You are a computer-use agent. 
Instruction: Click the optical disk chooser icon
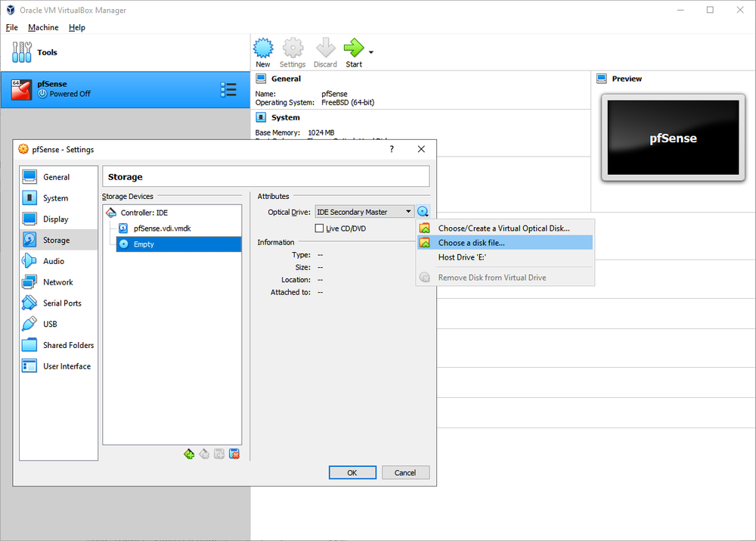point(423,212)
